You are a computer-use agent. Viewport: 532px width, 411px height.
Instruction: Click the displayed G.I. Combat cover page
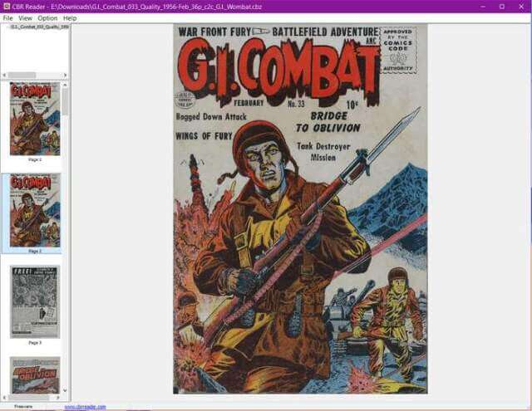point(300,208)
